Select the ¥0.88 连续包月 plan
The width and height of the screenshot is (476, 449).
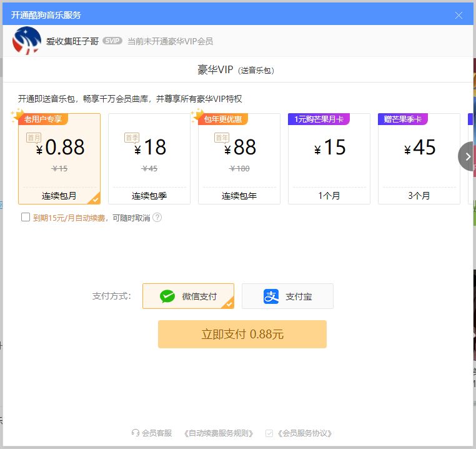[59, 159]
